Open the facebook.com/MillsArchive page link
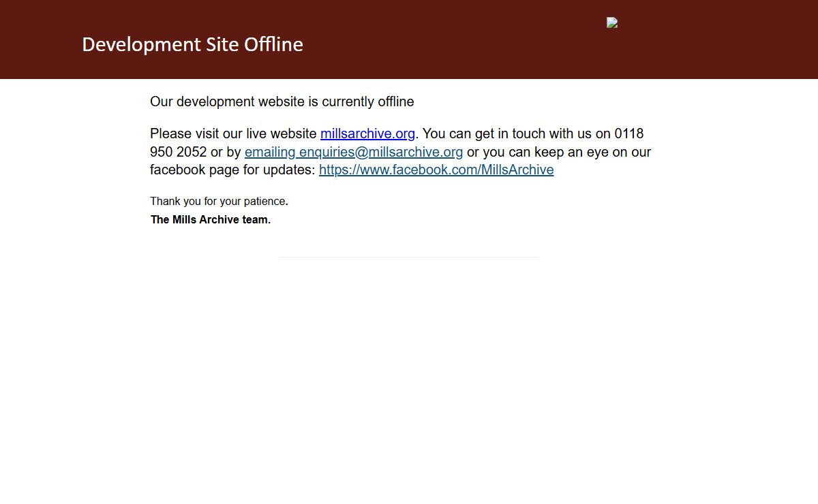The height and width of the screenshot is (504, 818). click(436, 170)
